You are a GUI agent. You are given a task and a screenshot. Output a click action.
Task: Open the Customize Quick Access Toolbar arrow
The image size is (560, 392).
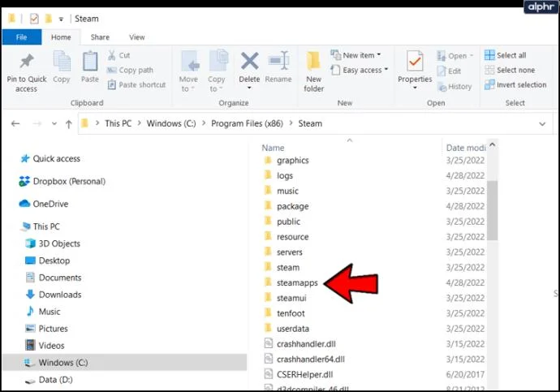[x=61, y=19]
